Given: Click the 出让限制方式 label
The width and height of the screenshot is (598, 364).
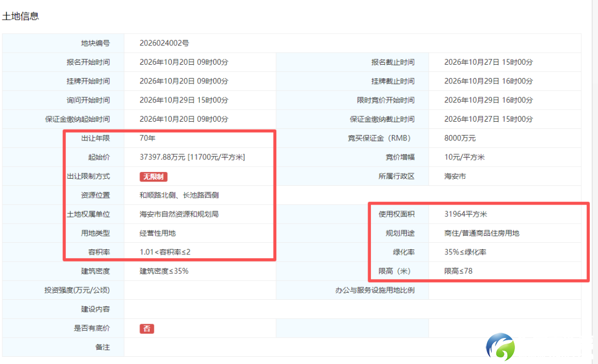Looking at the screenshot, I should coord(88,176).
